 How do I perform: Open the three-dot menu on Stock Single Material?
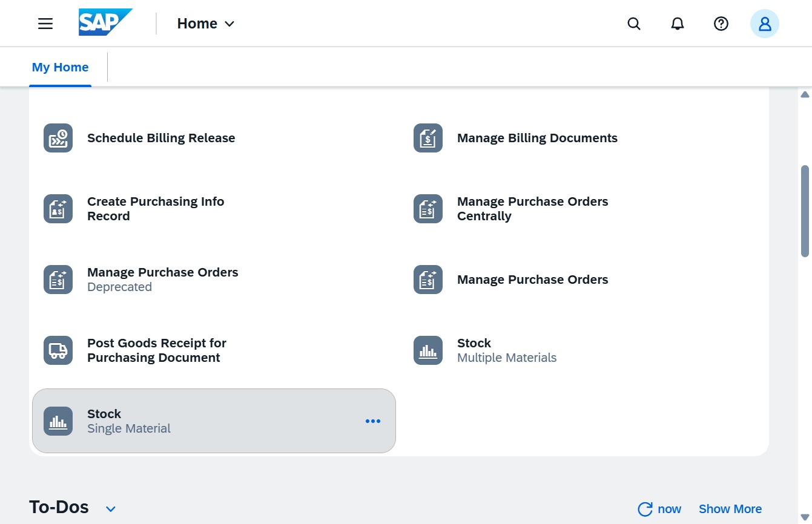373,421
